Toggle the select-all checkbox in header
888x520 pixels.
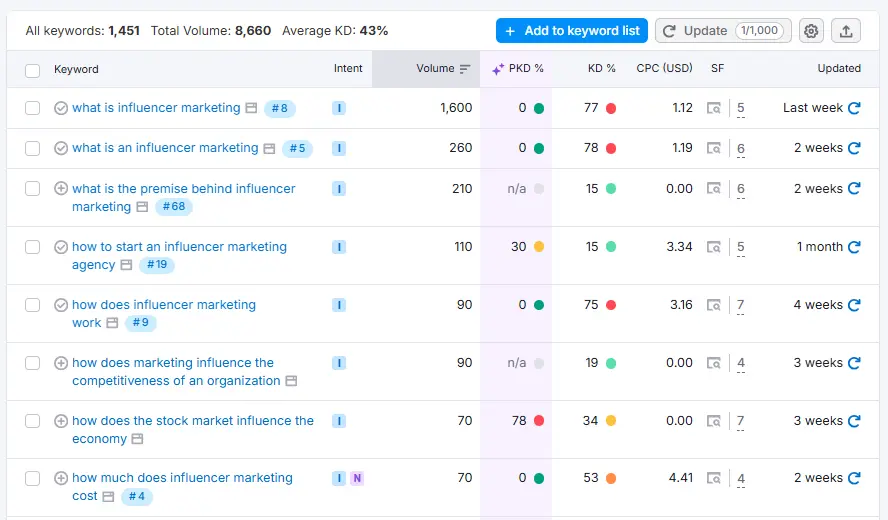click(x=33, y=70)
